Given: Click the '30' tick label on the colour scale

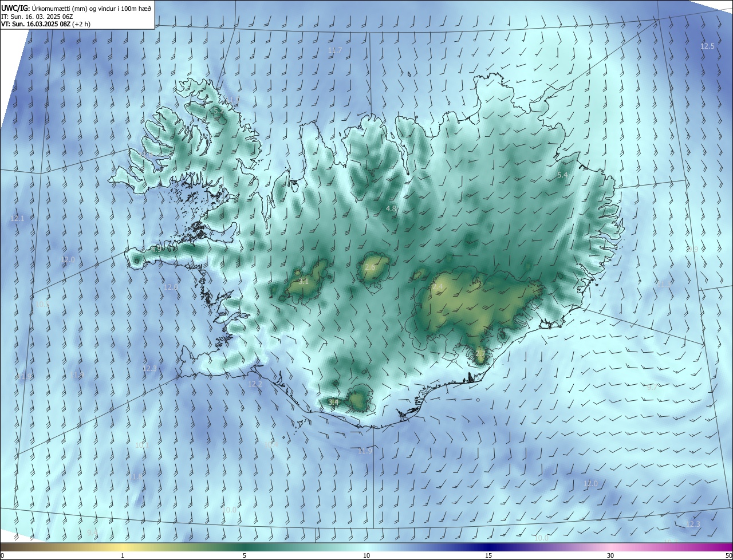Looking at the screenshot, I should [x=610, y=555].
